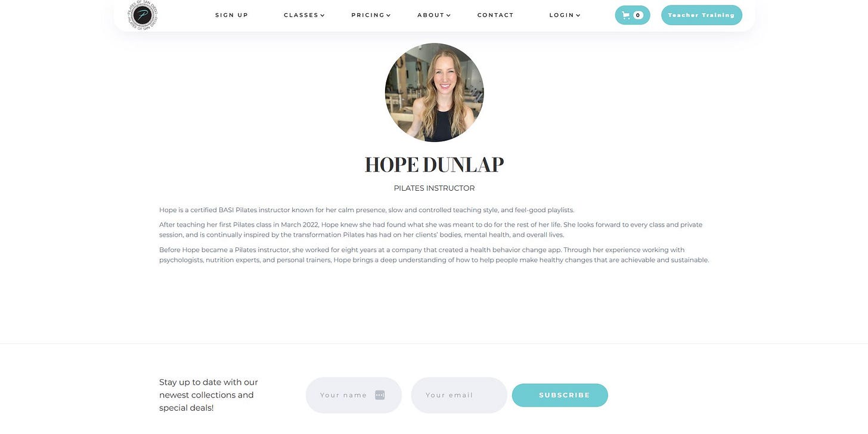Open the Sign Up page
Image resolution: width=868 pixels, height=434 pixels.
coord(232,15)
